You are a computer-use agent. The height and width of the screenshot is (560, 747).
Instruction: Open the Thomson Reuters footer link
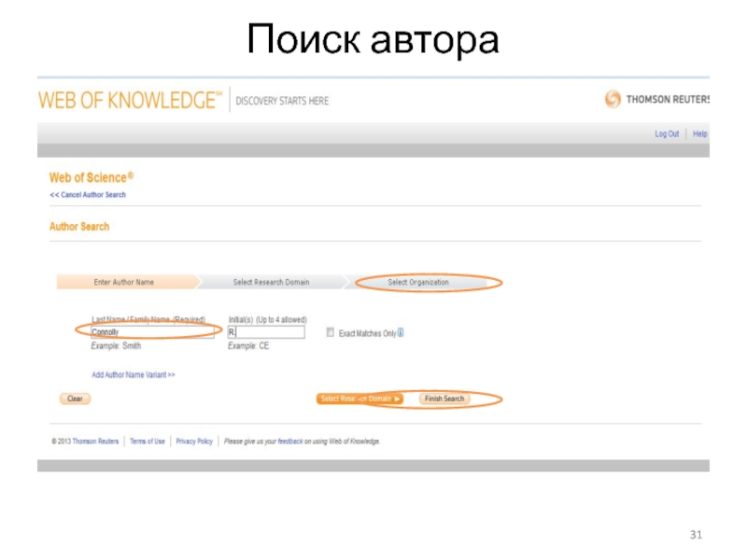95,441
